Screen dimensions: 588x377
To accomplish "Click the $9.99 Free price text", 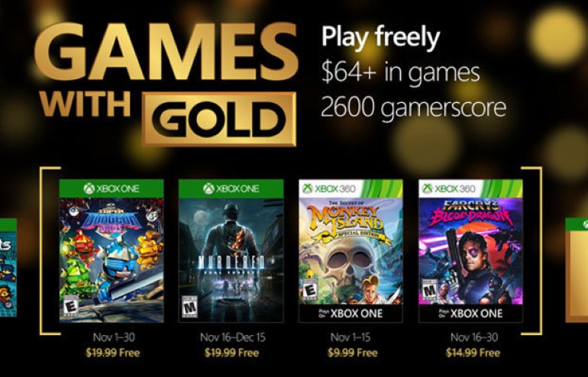I will coord(351,352).
